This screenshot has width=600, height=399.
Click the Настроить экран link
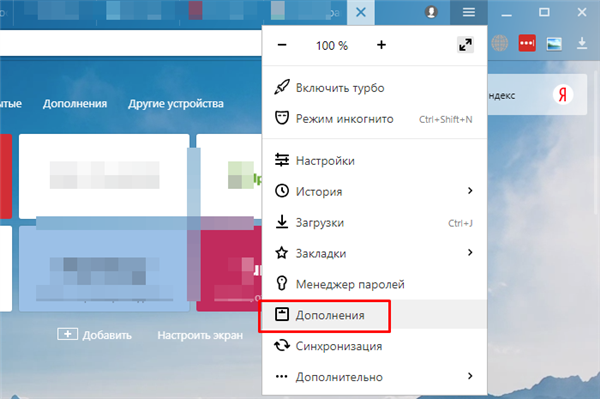pyautogui.click(x=200, y=335)
